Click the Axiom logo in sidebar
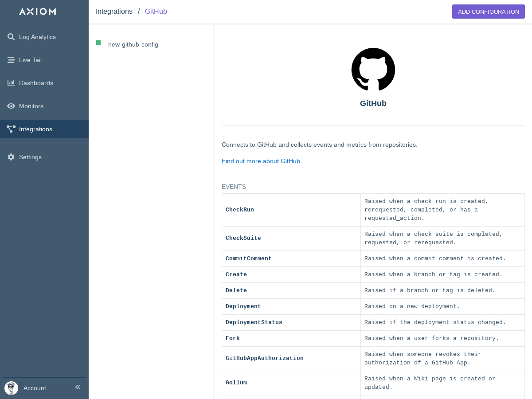 pos(38,12)
